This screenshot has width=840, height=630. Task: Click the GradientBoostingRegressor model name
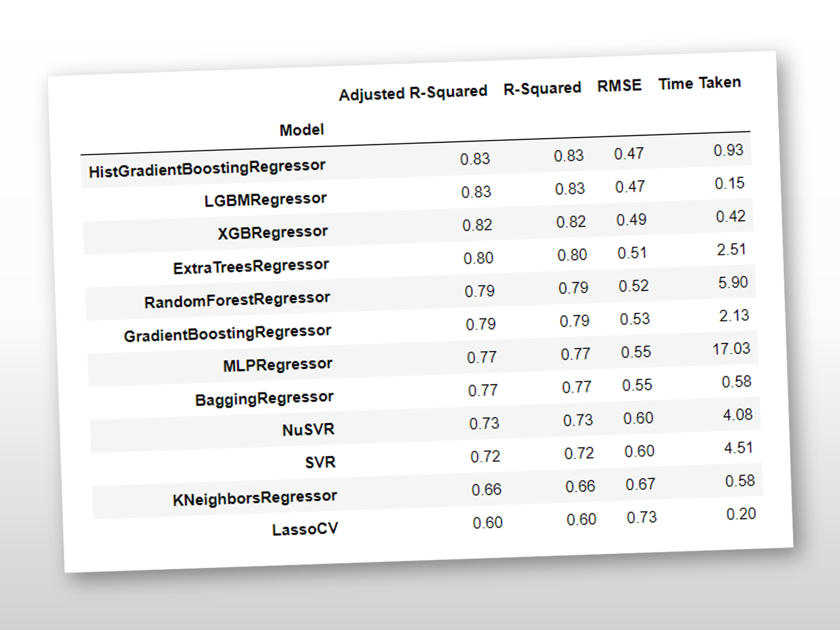pyautogui.click(x=227, y=333)
